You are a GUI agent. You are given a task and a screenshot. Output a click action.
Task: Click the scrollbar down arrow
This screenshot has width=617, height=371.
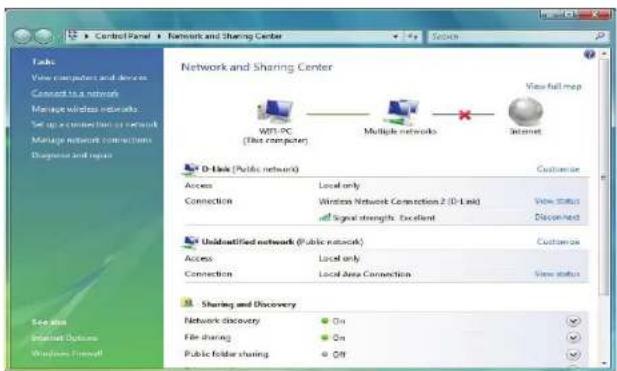[x=604, y=363]
